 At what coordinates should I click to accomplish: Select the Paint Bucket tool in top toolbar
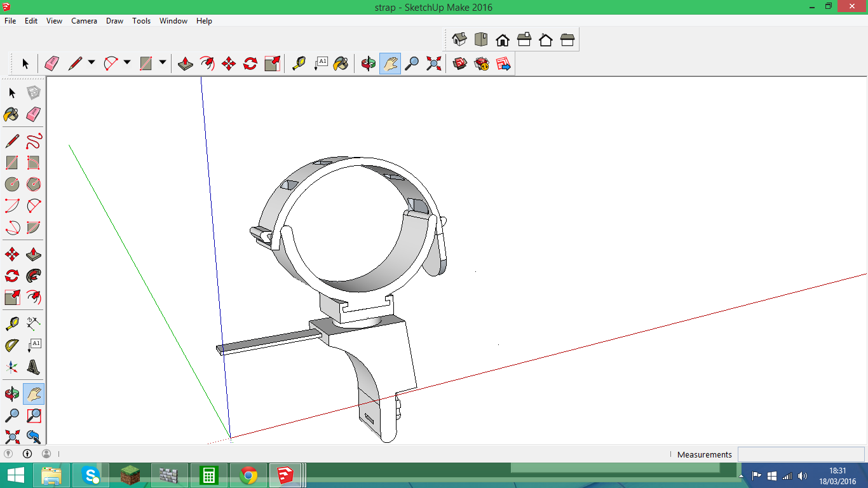[341, 64]
